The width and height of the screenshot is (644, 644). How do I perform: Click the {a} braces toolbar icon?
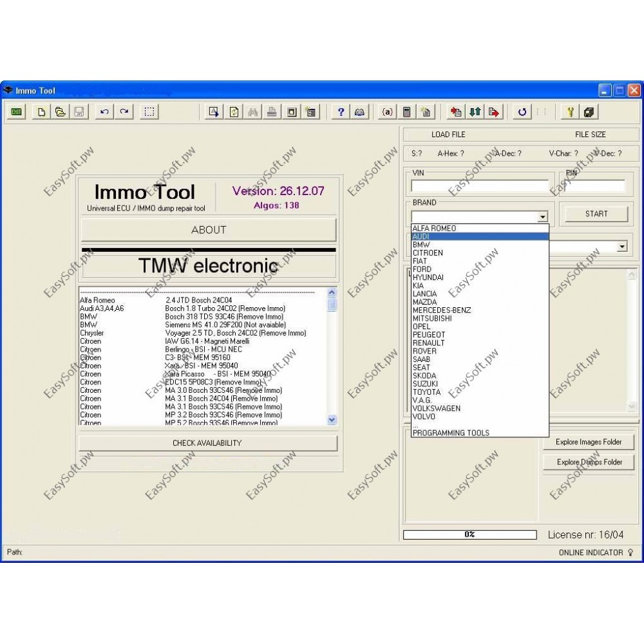coord(387,111)
